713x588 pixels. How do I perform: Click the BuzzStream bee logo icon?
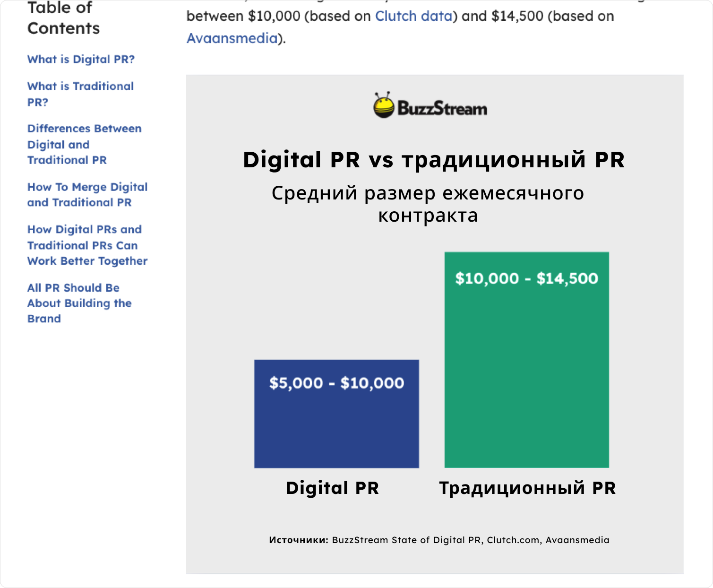tap(384, 105)
